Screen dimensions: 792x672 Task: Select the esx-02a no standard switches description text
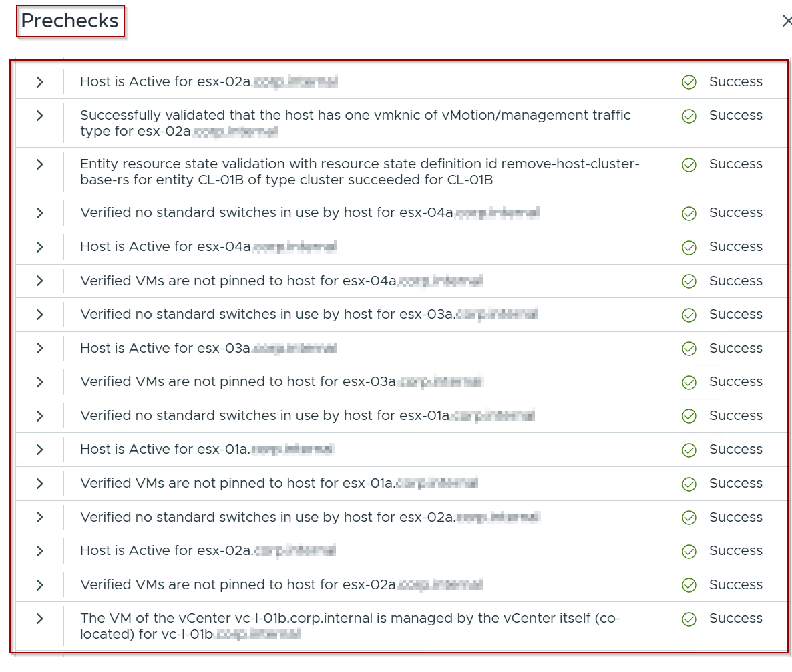(267, 517)
